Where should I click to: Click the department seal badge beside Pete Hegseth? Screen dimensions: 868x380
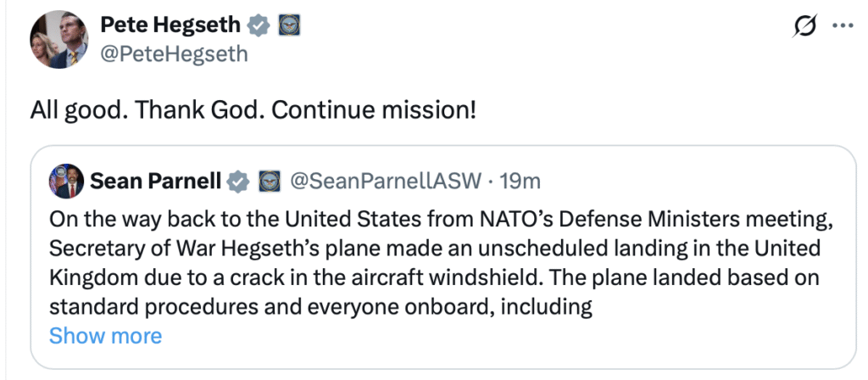pyautogui.click(x=289, y=26)
